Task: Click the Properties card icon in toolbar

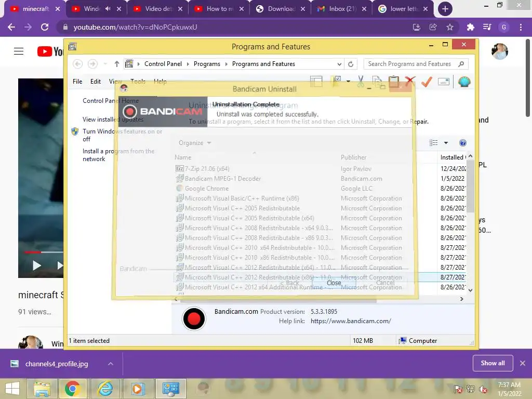Action: point(444,82)
